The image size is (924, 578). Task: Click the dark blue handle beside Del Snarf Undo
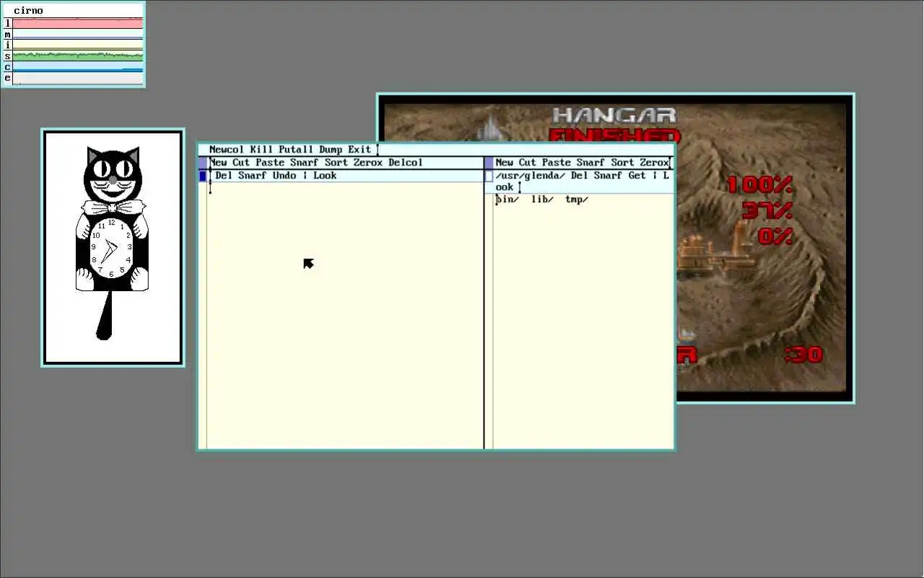point(203,176)
